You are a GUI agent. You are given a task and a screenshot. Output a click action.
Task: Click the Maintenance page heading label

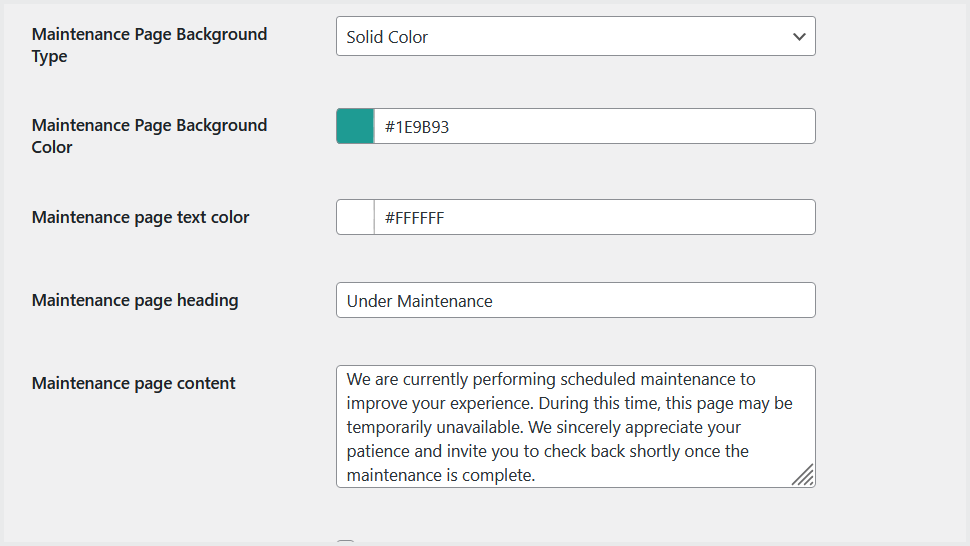[135, 300]
